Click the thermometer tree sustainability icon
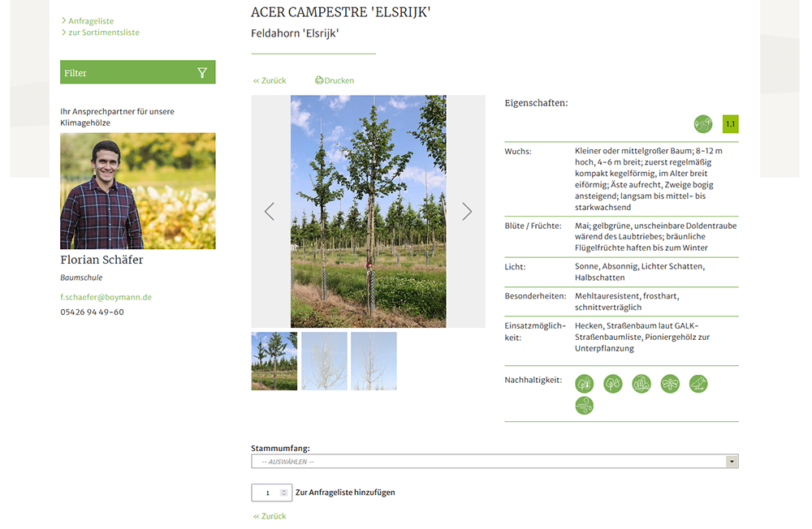Screen dimensions: 812x529 click(x=585, y=384)
